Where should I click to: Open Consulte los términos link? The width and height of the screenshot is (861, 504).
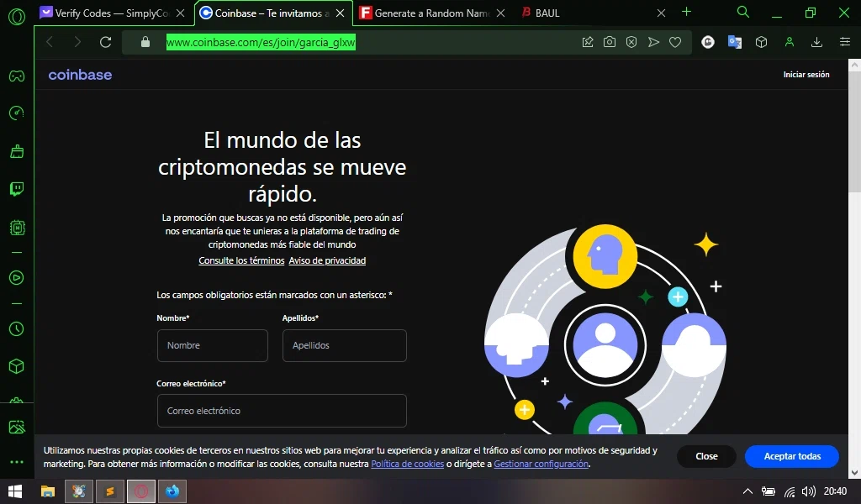click(x=241, y=260)
